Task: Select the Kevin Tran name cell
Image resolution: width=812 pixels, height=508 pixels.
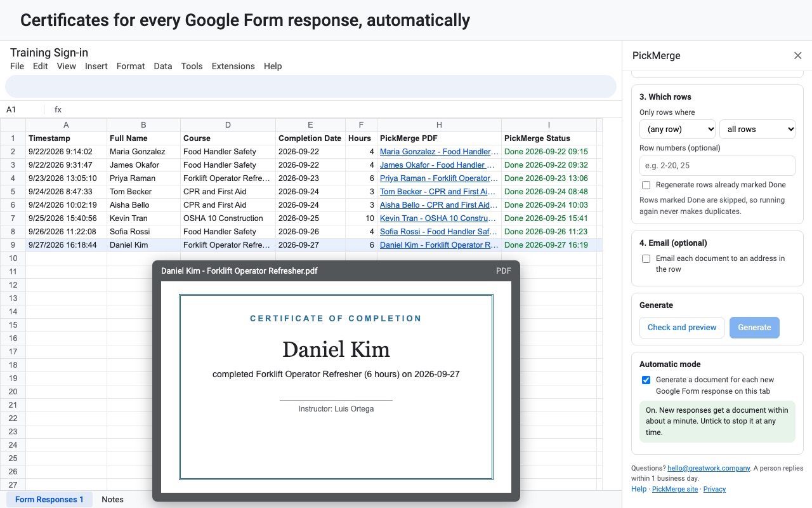Action: tap(143, 218)
